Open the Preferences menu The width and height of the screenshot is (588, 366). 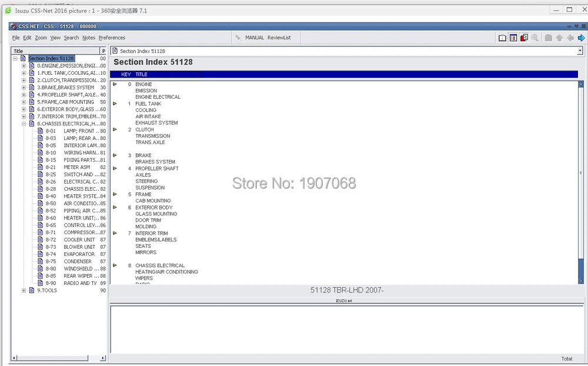point(112,38)
